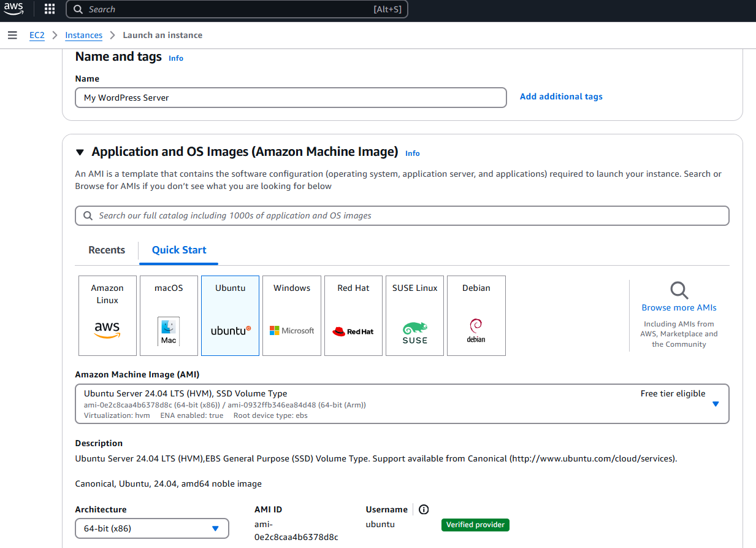Click the username value 'ubuntu'
756x548 pixels.
click(380, 525)
